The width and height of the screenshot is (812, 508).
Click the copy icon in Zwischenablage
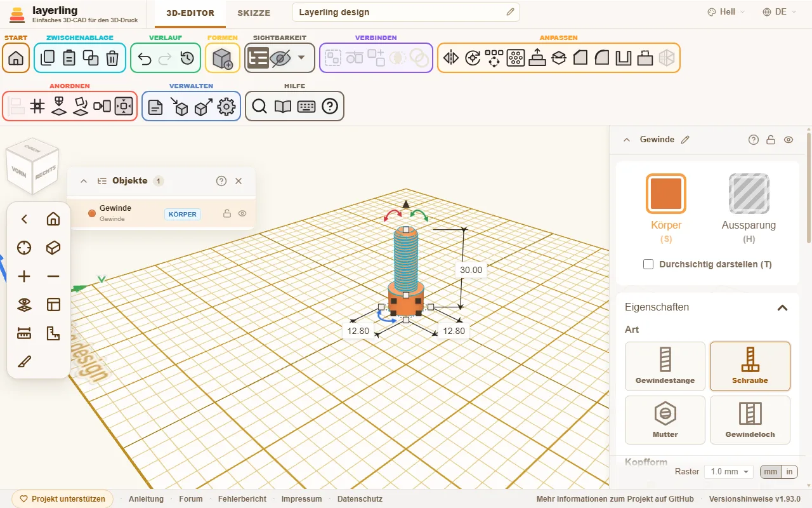click(x=48, y=58)
